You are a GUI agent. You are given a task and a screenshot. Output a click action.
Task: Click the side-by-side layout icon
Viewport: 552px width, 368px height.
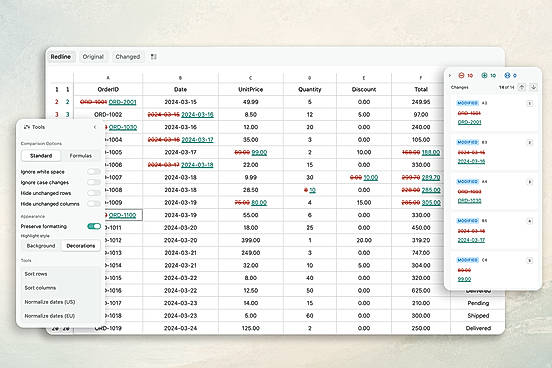coord(153,57)
